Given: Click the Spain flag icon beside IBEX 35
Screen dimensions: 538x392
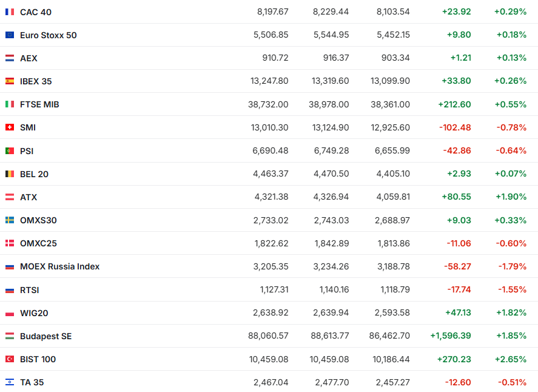Looking at the screenshot, I should pos(10,81).
